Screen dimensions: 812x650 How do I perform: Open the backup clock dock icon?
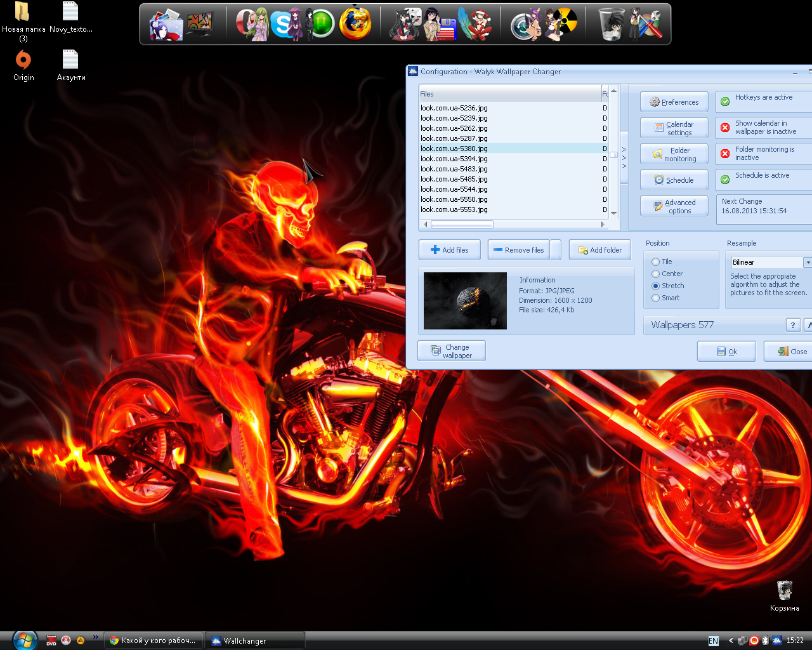coord(525,25)
